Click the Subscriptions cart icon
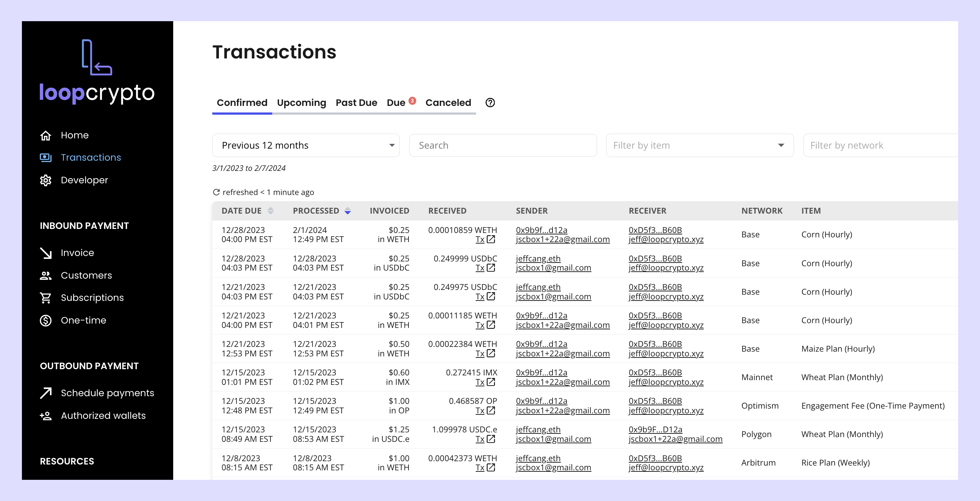 (x=46, y=298)
